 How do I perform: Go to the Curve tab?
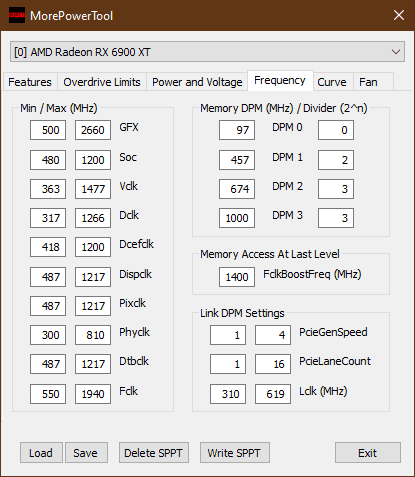[x=332, y=82]
